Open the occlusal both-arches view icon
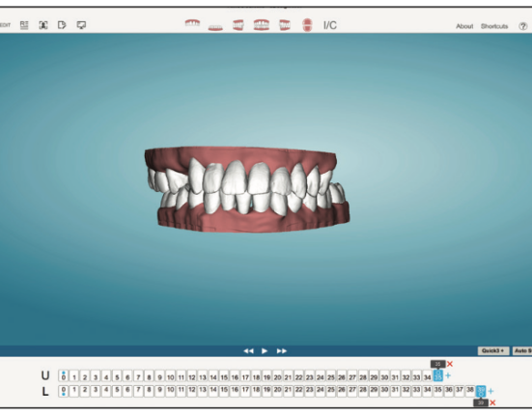 [x=307, y=25]
